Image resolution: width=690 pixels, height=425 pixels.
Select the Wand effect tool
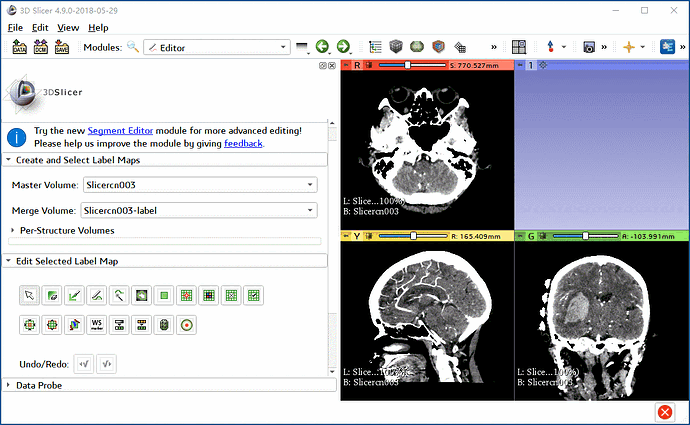[119, 295]
